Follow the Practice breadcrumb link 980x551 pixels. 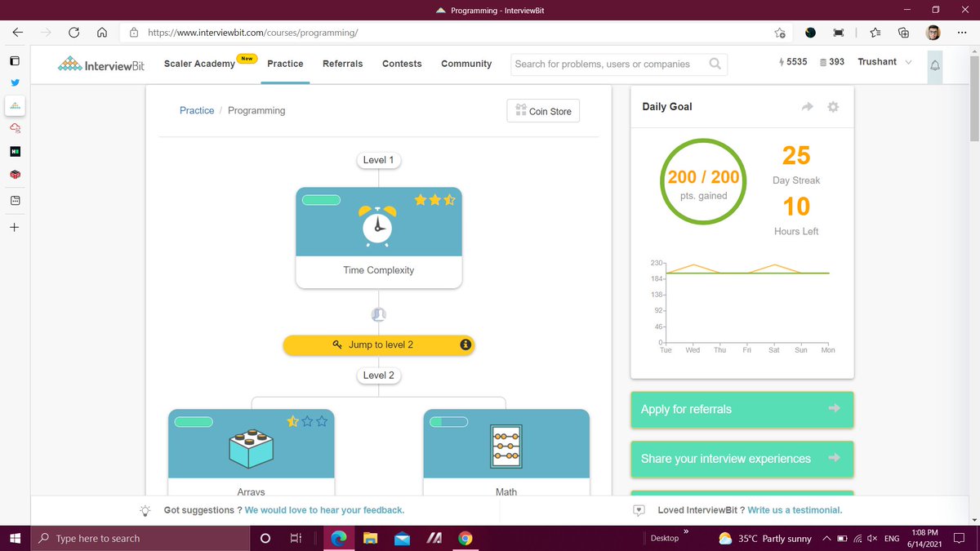tap(197, 110)
